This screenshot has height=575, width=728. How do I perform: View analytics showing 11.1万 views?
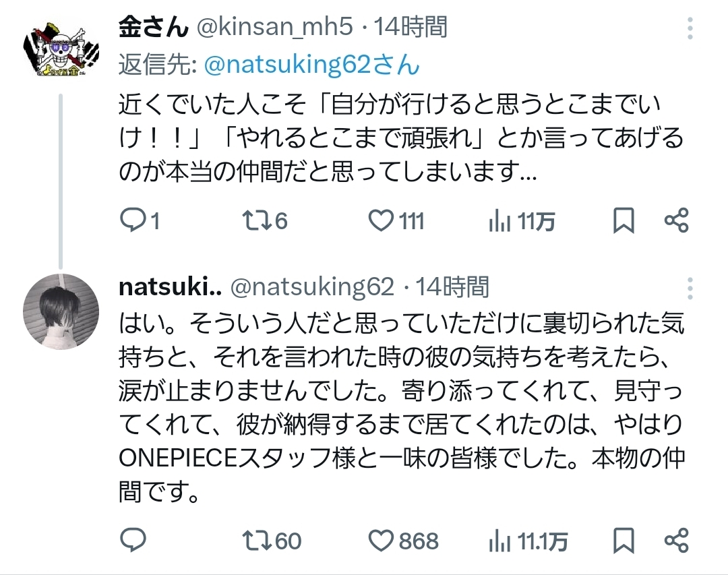(499, 540)
